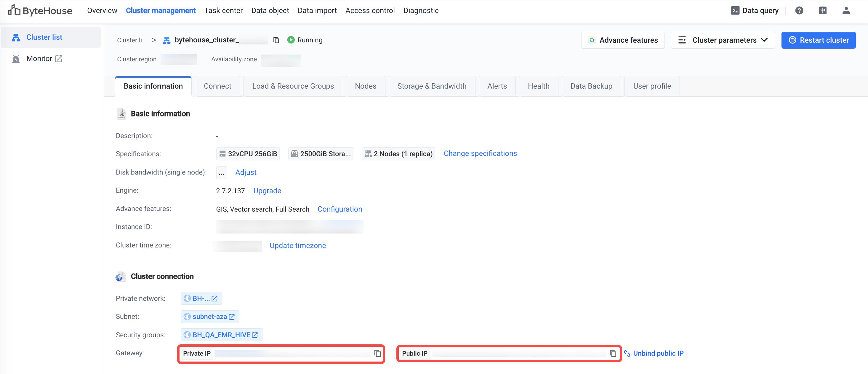Viewport: 868px width, 374px height.
Task: Go to Access control menu
Action: click(x=370, y=10)
